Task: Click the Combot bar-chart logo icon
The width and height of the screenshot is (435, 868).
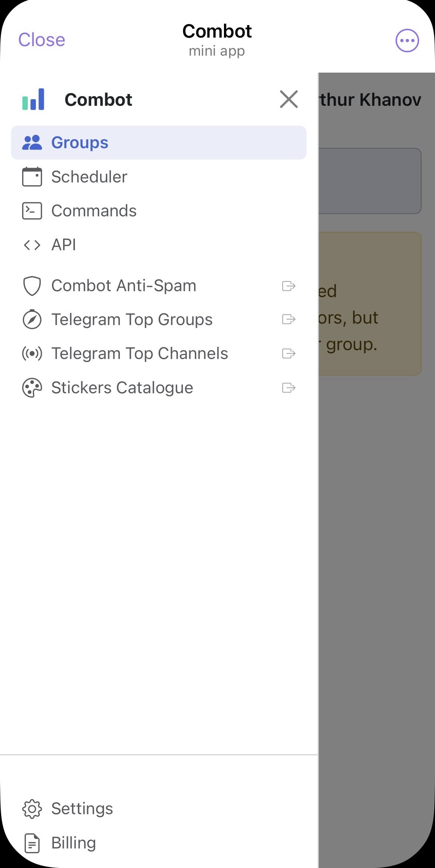Action: (33, 99)
